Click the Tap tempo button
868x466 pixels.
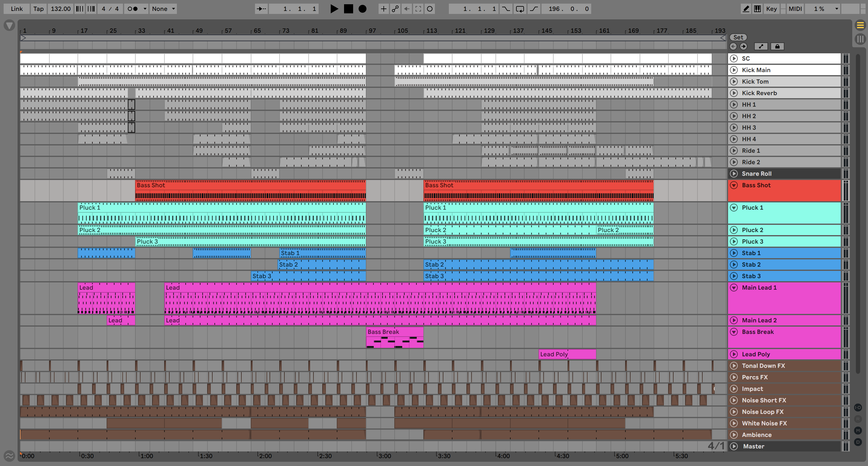(38, 9)
